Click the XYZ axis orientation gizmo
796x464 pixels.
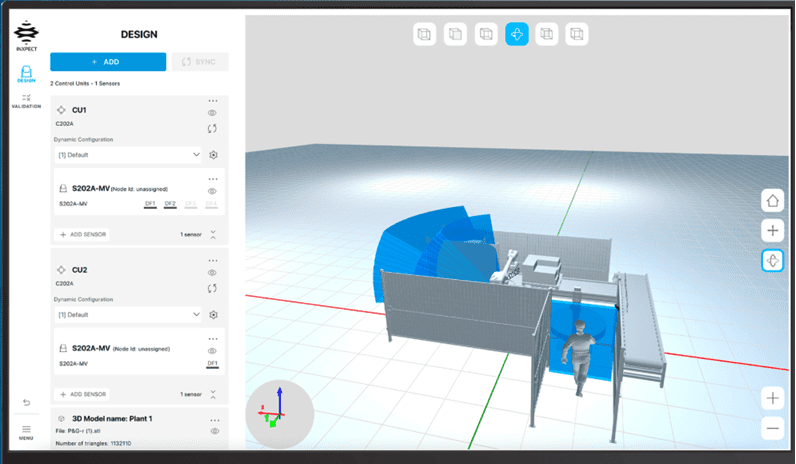[280, 414]
